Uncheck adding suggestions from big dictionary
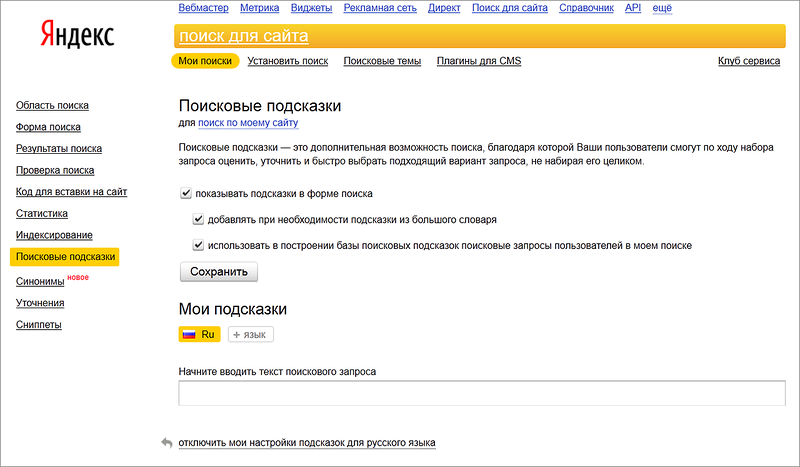The height and width of the screenshot is (467, 800). click(x=199, y=219)
